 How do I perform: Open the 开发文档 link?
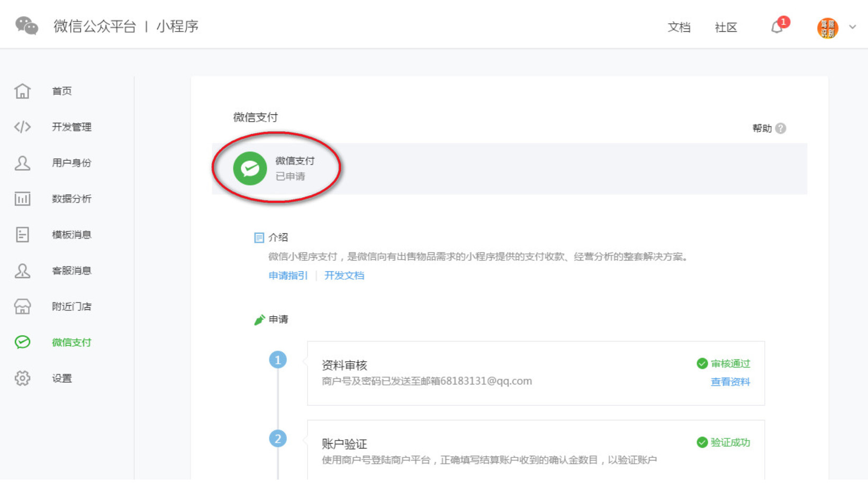[345, 275]
